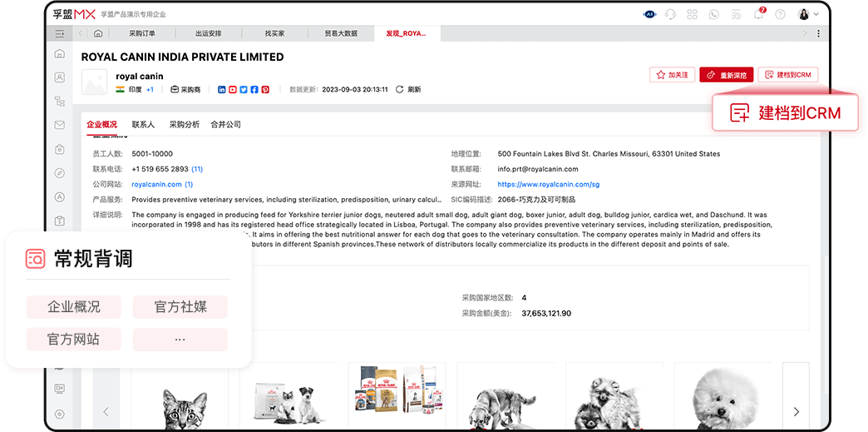Click the home icon in tab bar
The width and height of the screenshot is (868, 432).
point(99,33)
